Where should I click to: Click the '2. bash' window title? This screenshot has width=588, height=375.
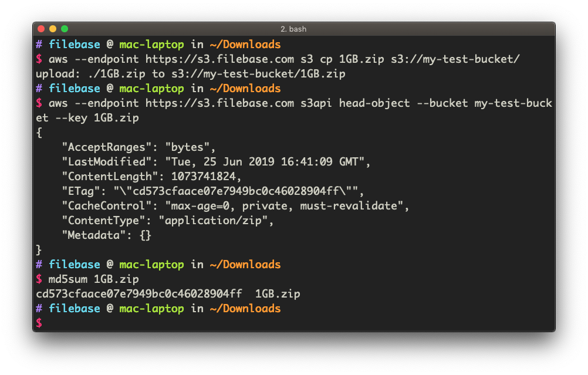(x=293, y=29)
